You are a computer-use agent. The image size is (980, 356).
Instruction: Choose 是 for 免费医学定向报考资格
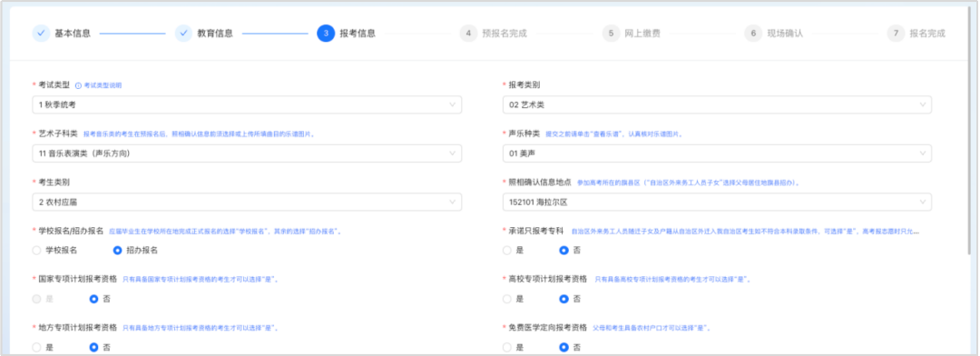coord(507,347)
